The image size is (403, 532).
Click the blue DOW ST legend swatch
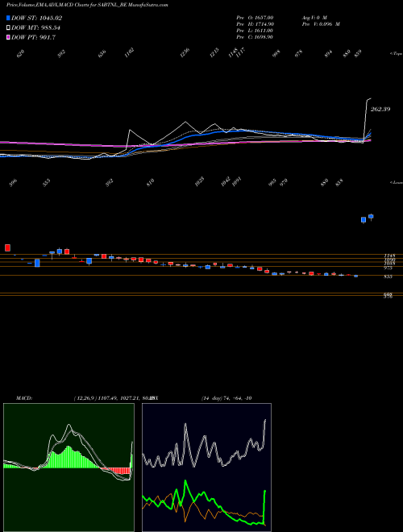(x=8, y=18)
